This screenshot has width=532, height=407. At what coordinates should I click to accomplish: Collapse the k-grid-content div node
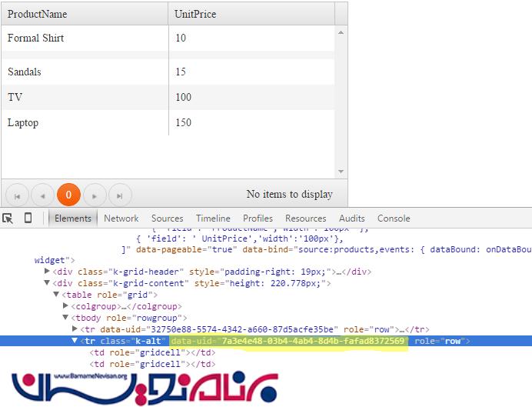pos(48,283)
